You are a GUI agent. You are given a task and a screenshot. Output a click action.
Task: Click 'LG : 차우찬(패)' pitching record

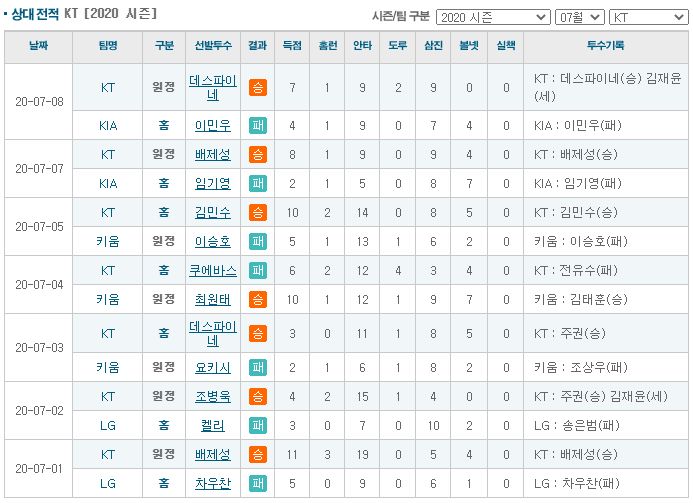(x=577, y=484)
